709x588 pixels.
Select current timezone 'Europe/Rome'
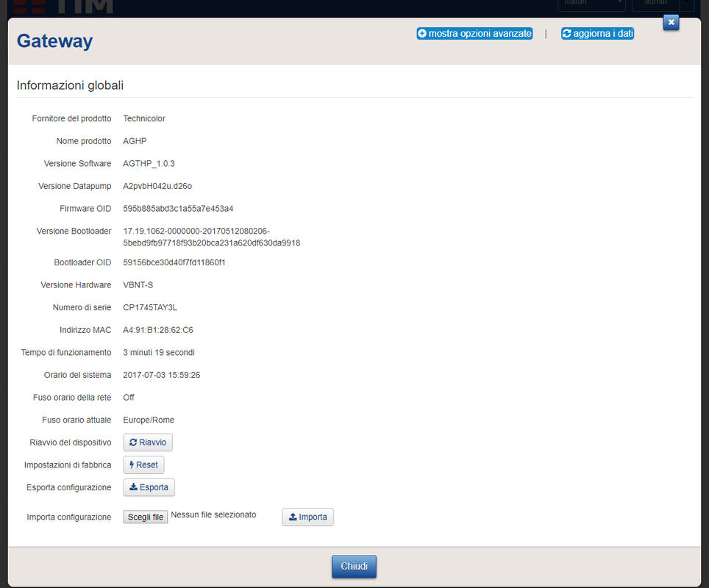tap(149, 420)
